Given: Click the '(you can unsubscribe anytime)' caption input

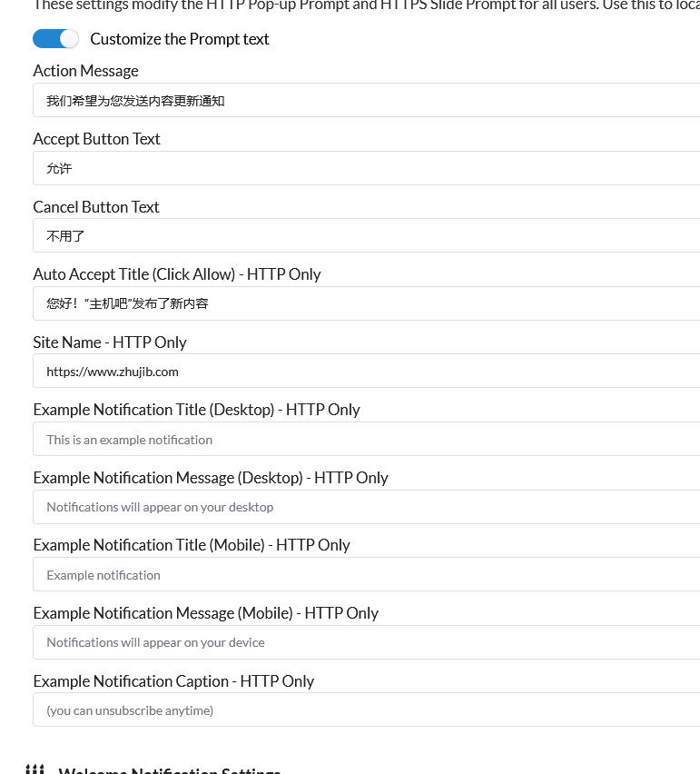Looking at the screenshot, I should [367, 709].
